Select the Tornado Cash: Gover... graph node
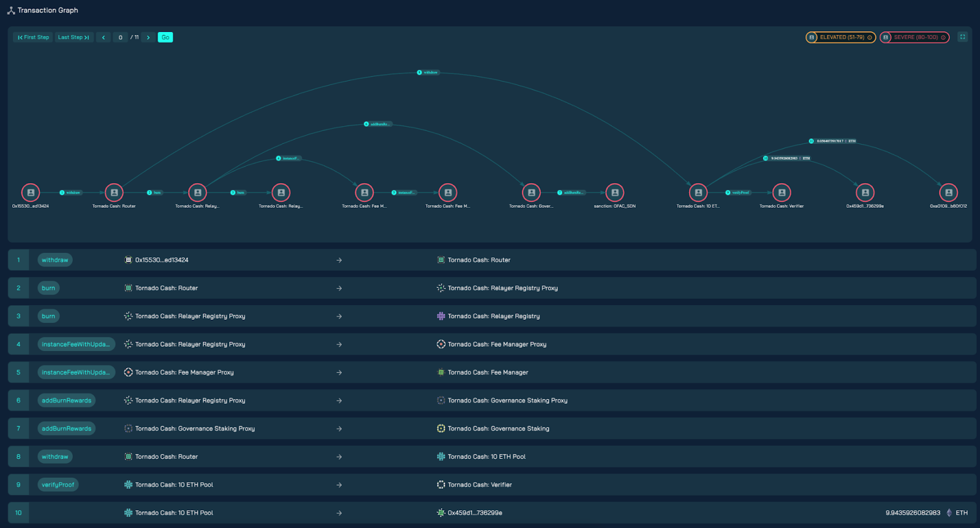The image size is (980, 528). (x=531, y=192)
